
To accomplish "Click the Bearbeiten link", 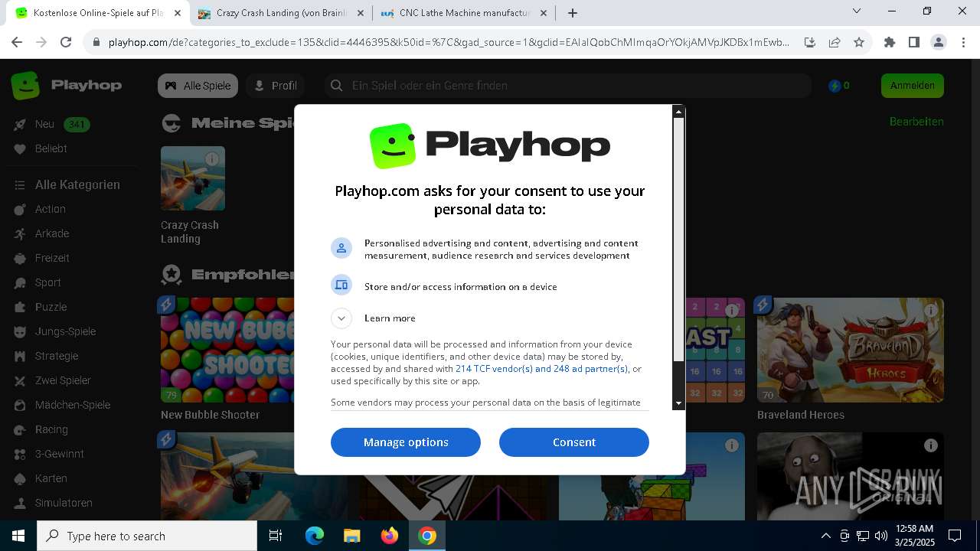I will tap(916, 122).
